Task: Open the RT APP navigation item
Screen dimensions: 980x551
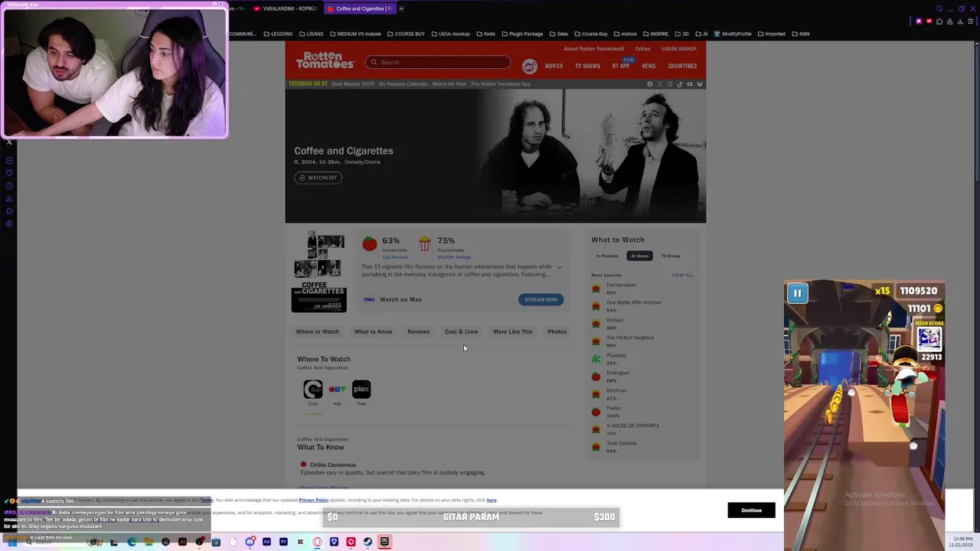Action: coord(621,66)
